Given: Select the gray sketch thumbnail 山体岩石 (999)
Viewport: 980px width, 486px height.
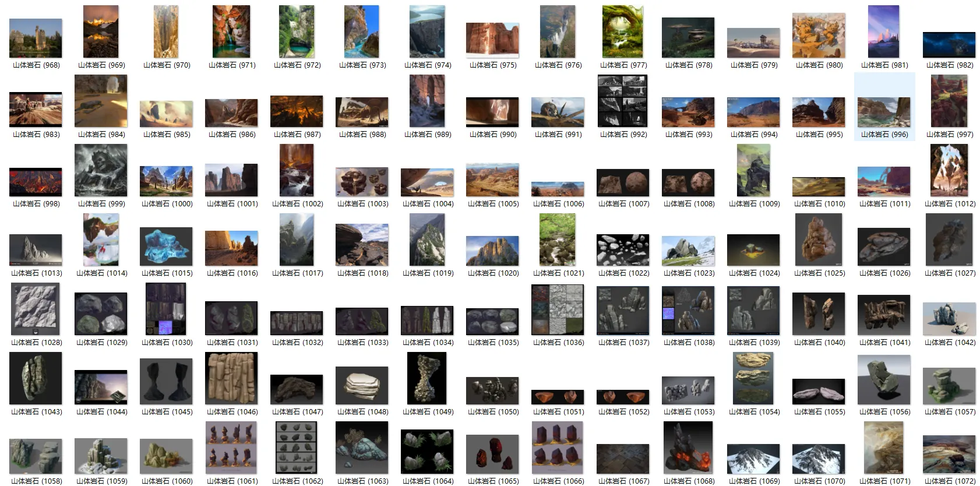Looking at the screenshot, I should pyautogui.click(x=101, y=170).
